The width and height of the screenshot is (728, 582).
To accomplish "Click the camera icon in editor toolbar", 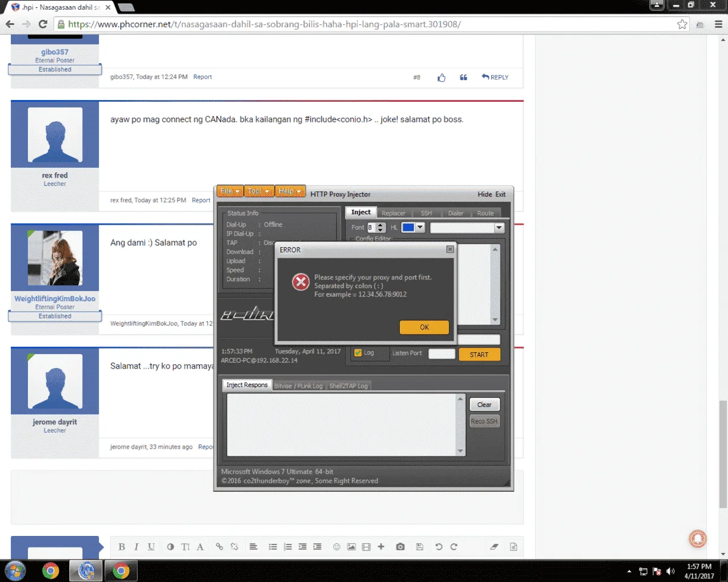I will click(400, 547).
